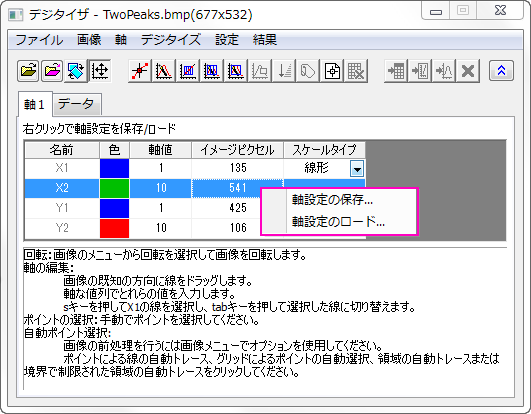Choose 軸設定のロード... from context menu
Image resolution: width=531 pixels, height=414 pixels.
[x=338, y=222]
